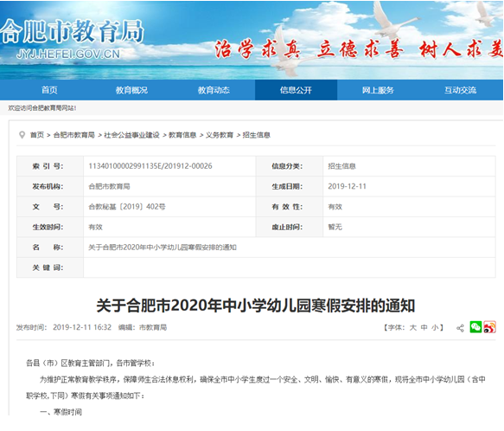Select the editor text 市教育局

coord(153,327)
